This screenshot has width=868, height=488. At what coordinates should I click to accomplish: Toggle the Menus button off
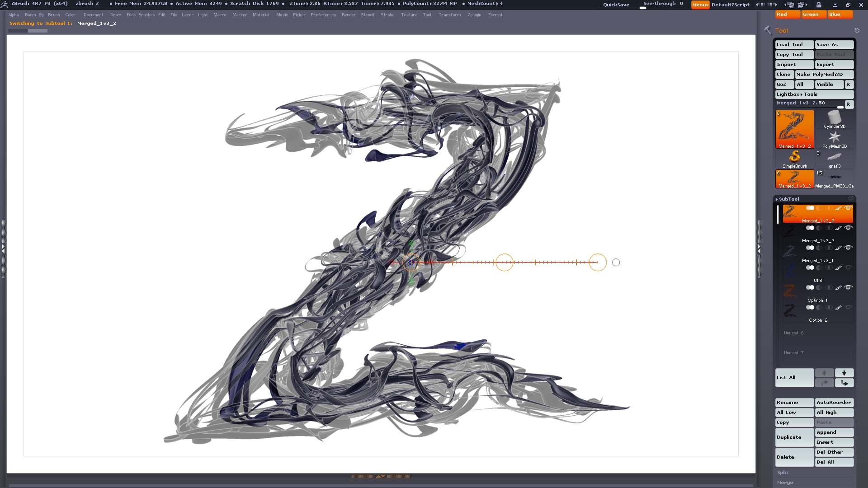(700, 5)
